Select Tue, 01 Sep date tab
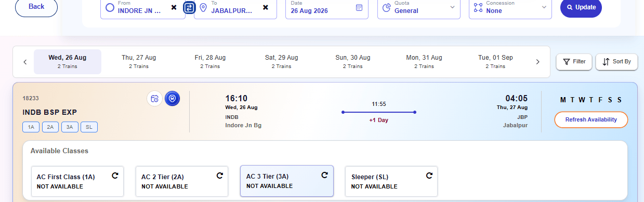Screen dimensions: 644x202 coord(495,62)
